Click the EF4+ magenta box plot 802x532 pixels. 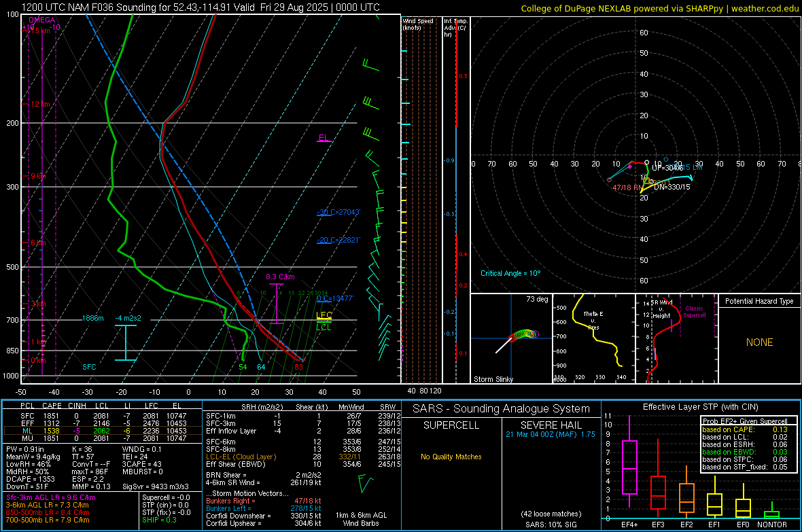click(x=629, y=463)
